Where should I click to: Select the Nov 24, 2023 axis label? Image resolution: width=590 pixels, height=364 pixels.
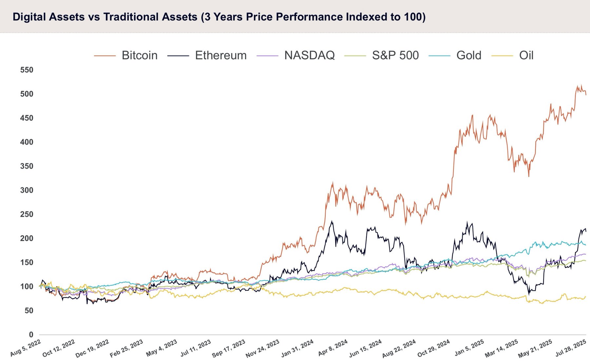[262, 349]
